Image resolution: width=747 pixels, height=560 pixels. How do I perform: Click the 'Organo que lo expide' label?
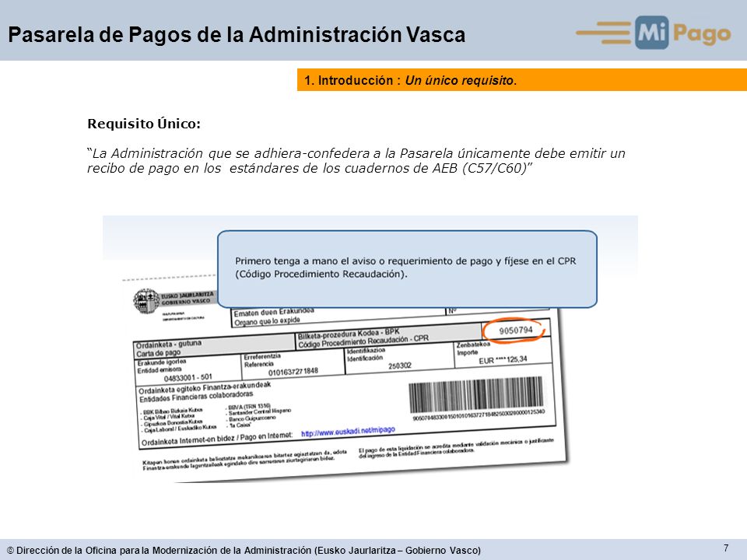click(x=267, y=321)
